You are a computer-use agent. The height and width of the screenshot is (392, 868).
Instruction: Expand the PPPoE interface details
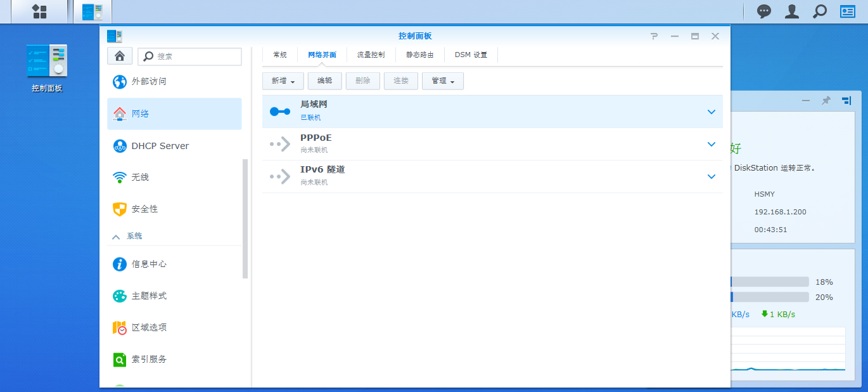click(x=711, y=144)
